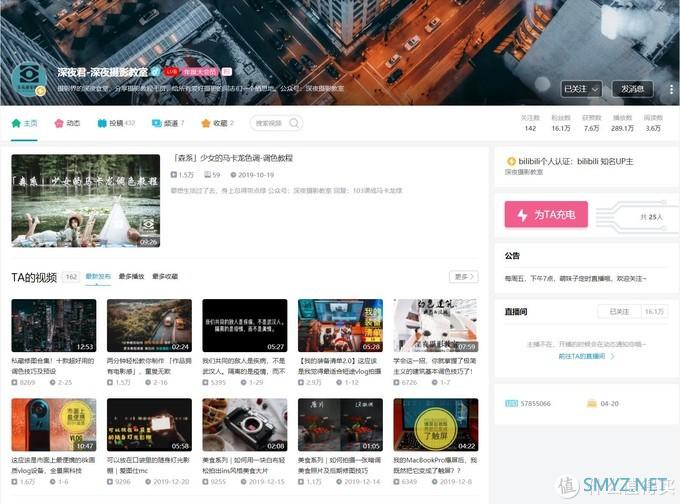Expand the 已关注 follow dropdown
This screenshot has width=680, height=504.
click(x=581, y=88)
